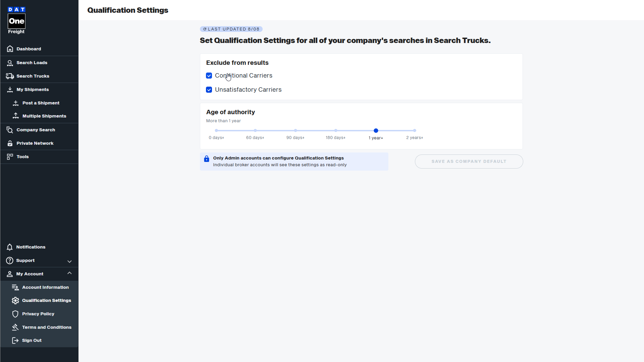This screenshot has width=644, height=362.
Task: Uncheck Conditional Carriers checkbox
Action: click(209, 76)
